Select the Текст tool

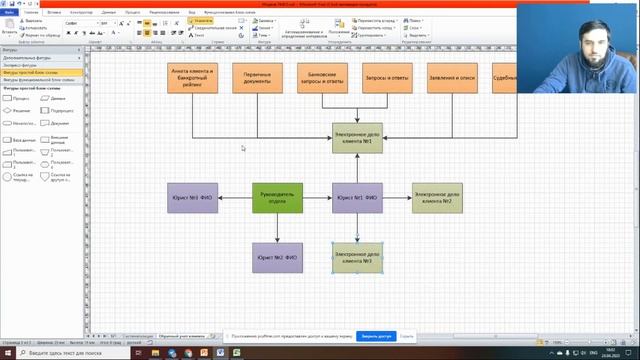coord(196,35)
